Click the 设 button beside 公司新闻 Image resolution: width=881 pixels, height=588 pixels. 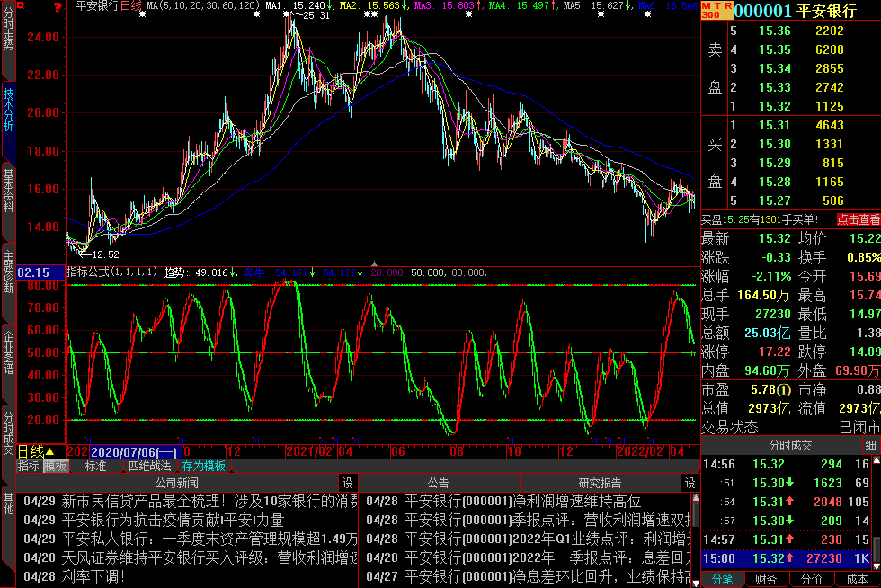point(348,483)
